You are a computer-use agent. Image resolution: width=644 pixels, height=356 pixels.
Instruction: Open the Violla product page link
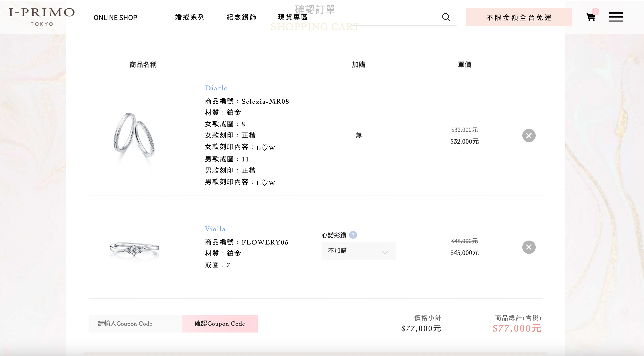tap(215, 229)
